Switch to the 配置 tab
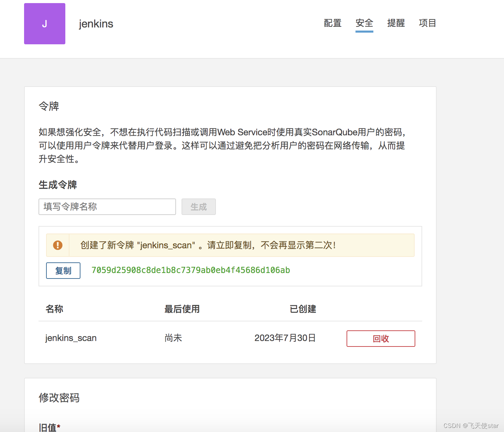 [332, 23]
